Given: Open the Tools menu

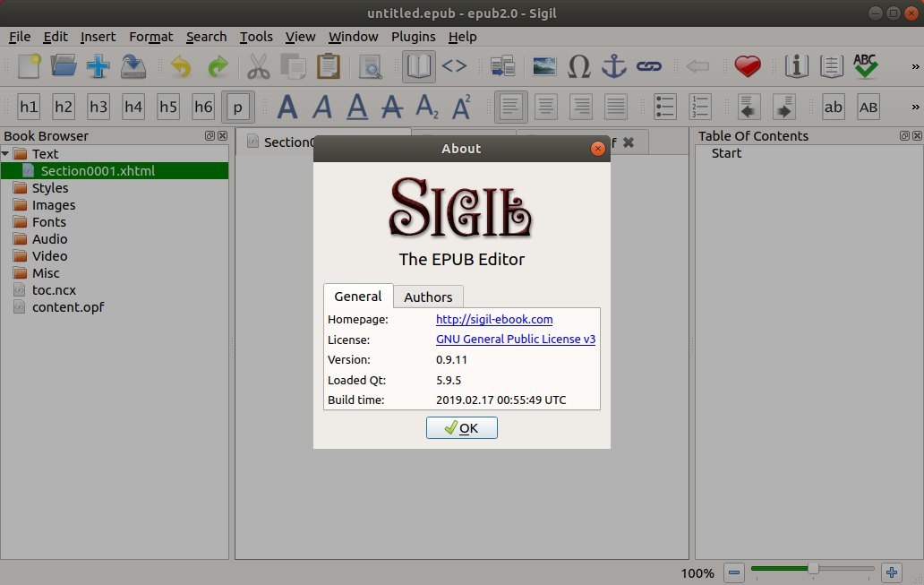Looking at the screenshot, I should (x=256, y=37).
